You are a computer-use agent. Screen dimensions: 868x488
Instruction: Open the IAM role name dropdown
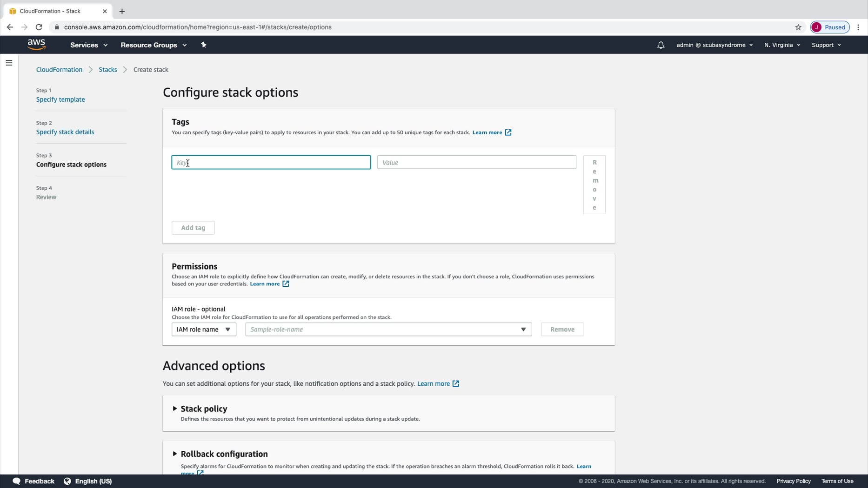(204, 330)
